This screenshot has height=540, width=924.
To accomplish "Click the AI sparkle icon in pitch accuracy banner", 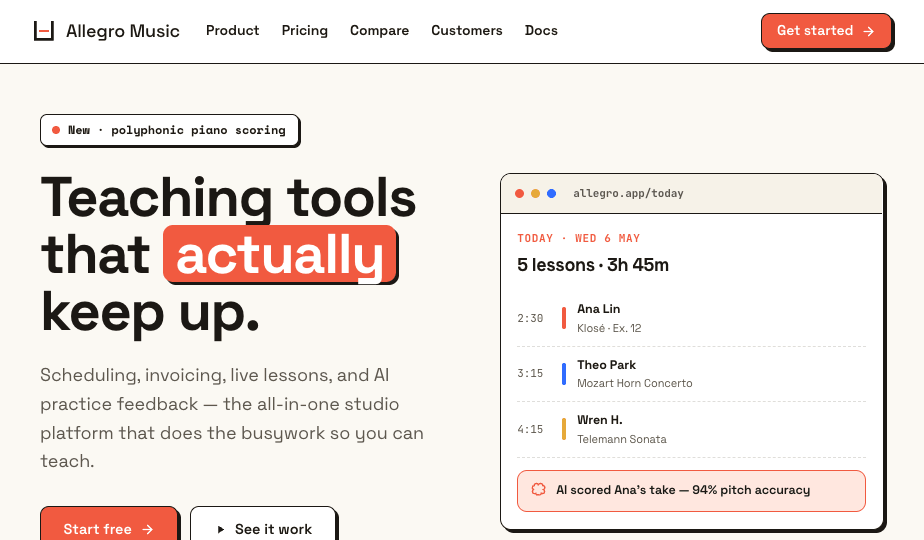I will [x=538, y=489].
